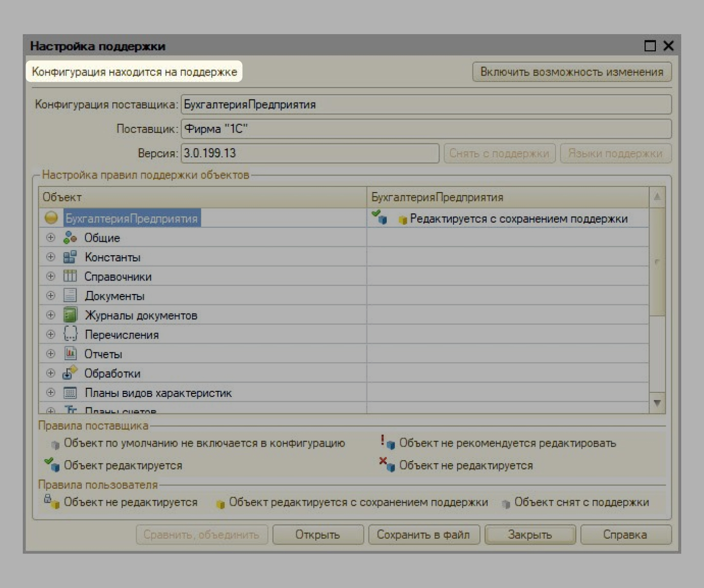Click the Отчеты chart icon

point(70,354)
